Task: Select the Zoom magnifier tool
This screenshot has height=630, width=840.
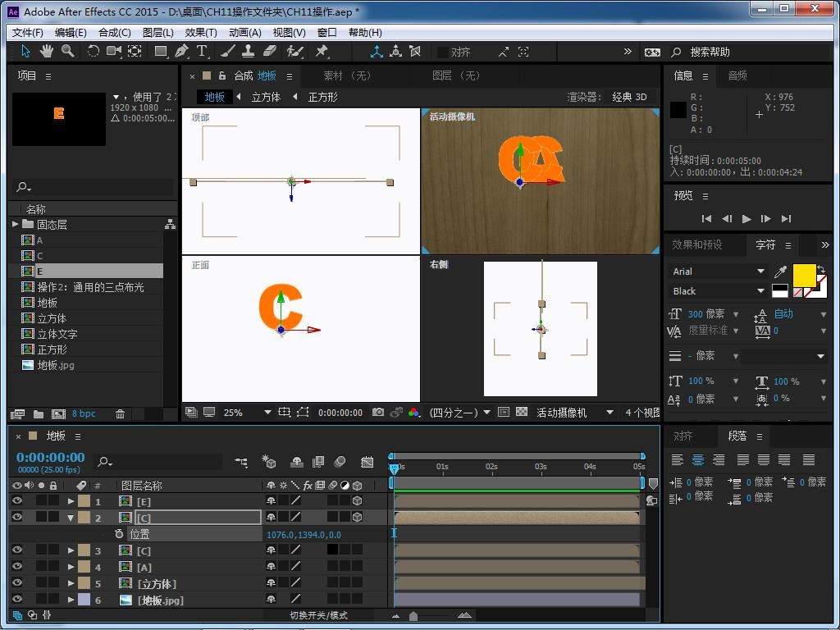Action: click(x=67, y=51)
